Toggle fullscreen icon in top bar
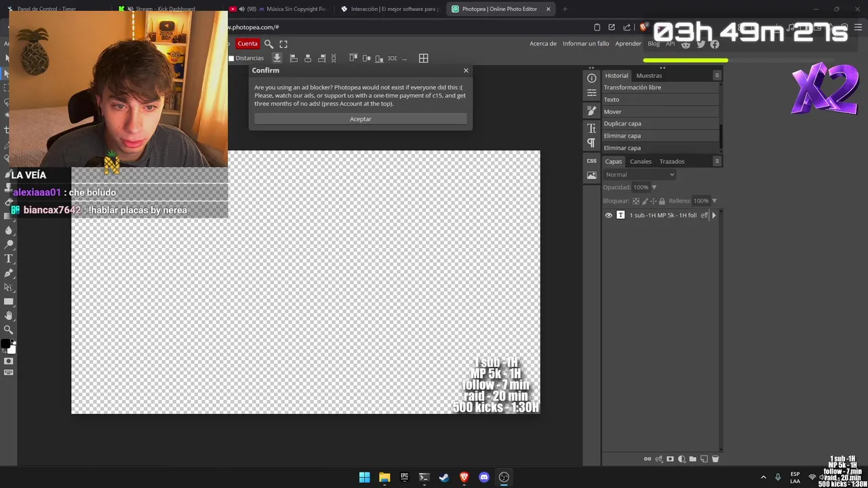 coord(283,43)
